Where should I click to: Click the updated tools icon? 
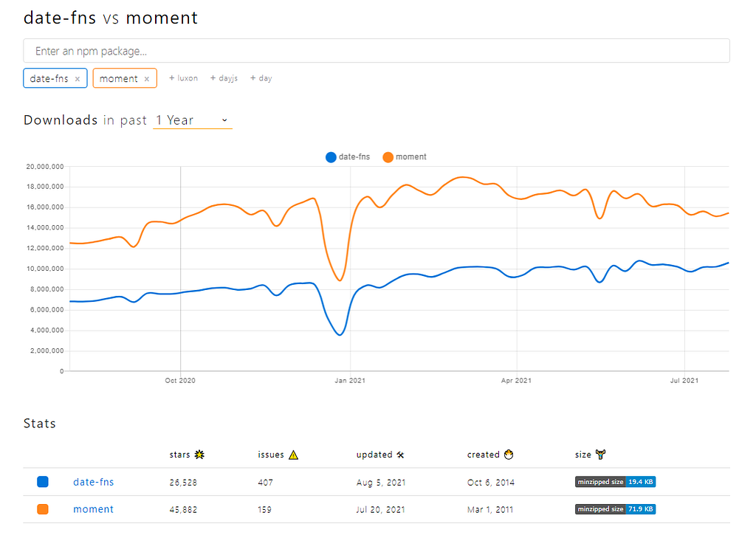click(x=400, y=455)
